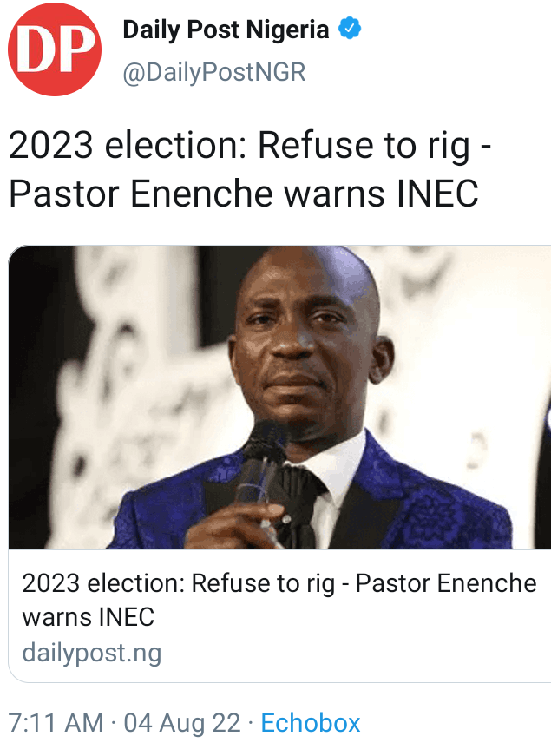Click the card headline '2023 election: Refuse to rig'
Viewport: 551px width, 756px height.
click(x=179, y=583)
